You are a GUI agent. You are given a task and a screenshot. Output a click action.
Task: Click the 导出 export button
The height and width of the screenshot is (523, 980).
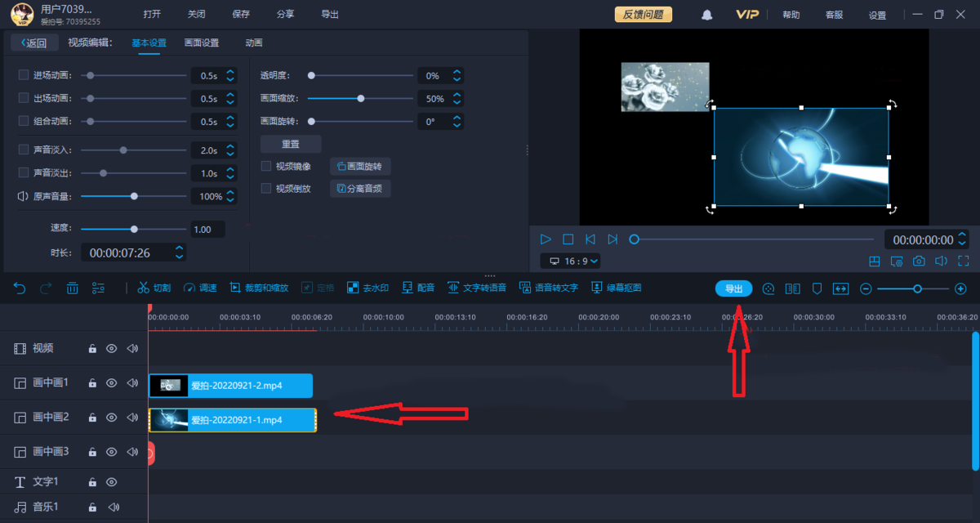733,288
